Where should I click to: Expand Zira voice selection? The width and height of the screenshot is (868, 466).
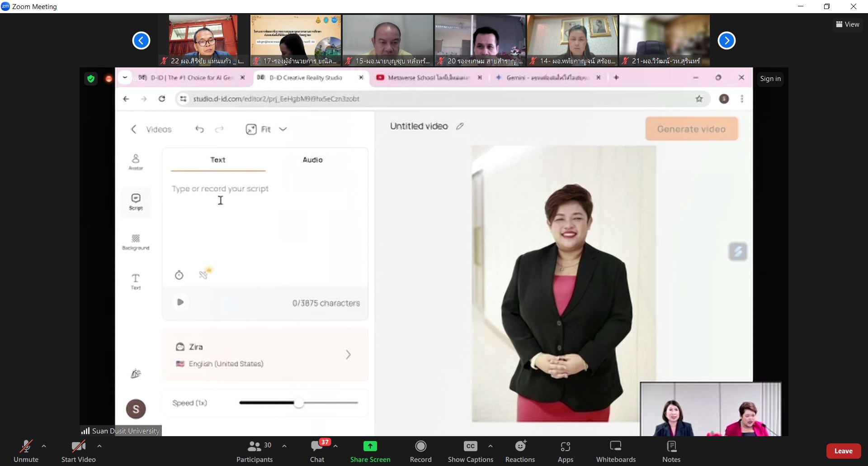[x=265, y=355]
